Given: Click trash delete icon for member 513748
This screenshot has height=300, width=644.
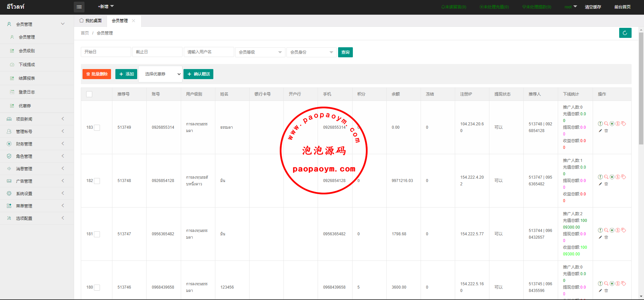Looking at the screenshot, I should (606, 184).
